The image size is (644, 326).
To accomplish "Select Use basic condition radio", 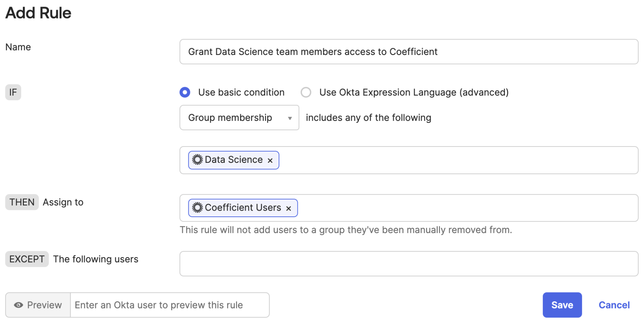I will point(185,93).
